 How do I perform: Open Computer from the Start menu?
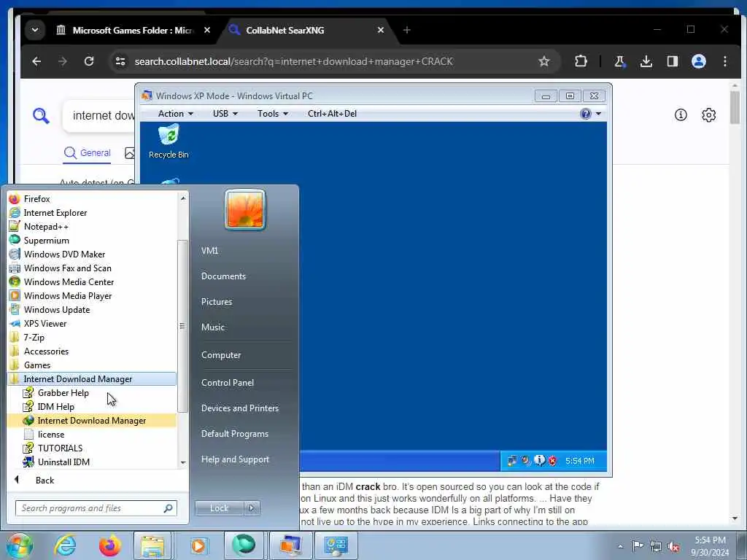click(x=221, y=355)
